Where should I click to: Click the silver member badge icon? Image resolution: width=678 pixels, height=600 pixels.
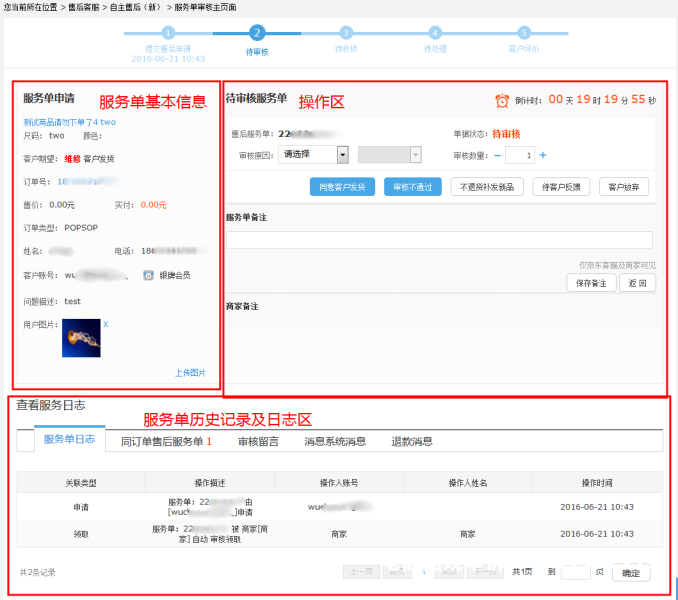tap(148, 275)
